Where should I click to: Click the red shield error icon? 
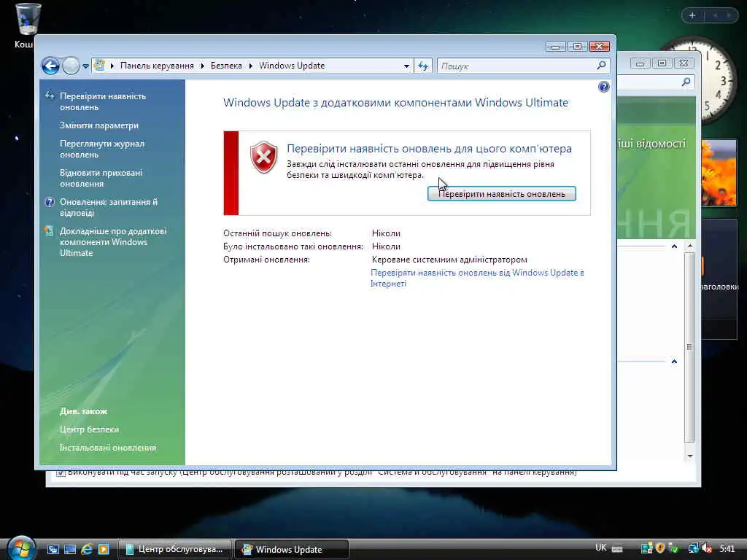coord(263,157)
